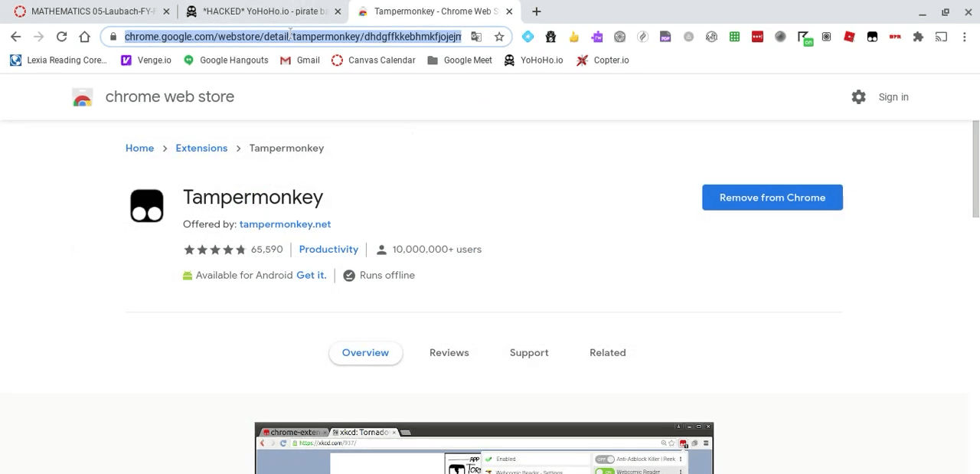The width and height of the screenshot is (980, 474).
Task: Click the Tampermonkey logo icon
Action: pyautogui.click(x=147, y=206)
